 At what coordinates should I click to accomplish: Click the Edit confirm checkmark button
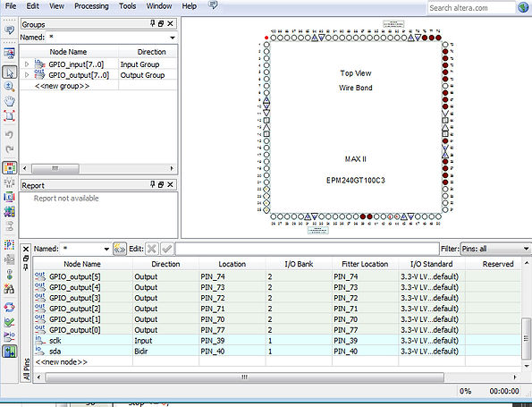pyautogui.click(x=166, y=249)
